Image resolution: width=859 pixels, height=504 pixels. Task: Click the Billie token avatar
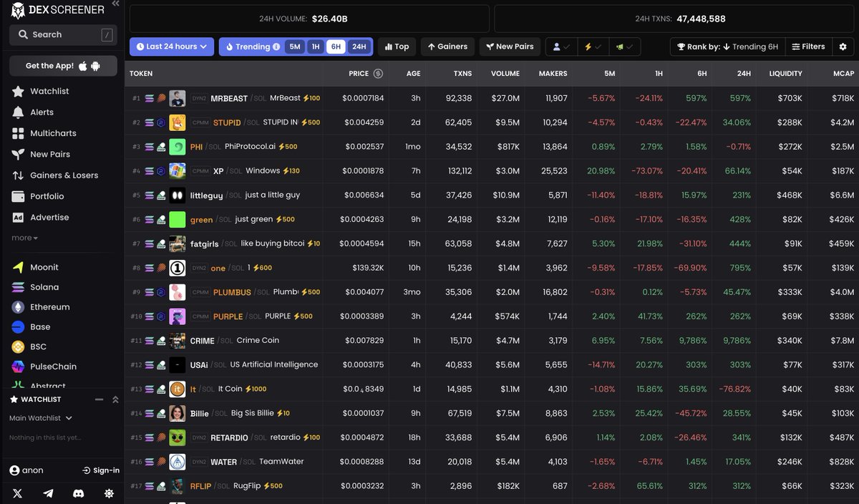point(178,413)
